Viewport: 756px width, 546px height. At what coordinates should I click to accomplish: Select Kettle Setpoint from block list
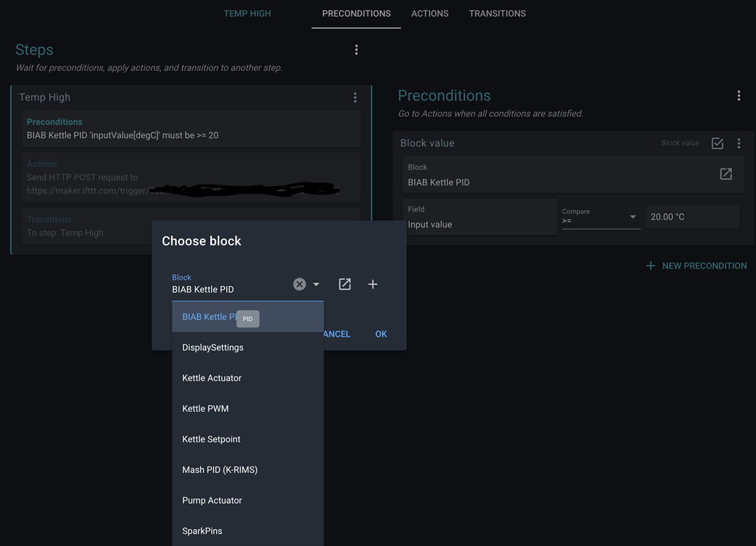[x=211, y=439]
